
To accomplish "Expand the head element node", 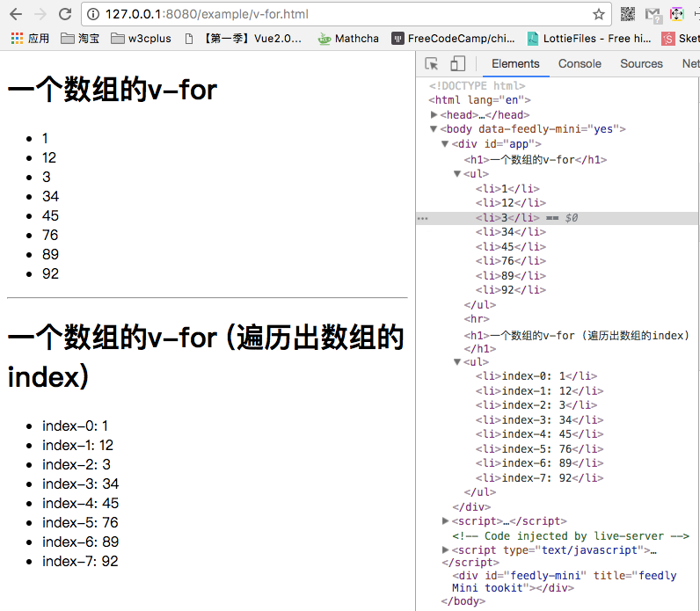I will click(434, 114).
